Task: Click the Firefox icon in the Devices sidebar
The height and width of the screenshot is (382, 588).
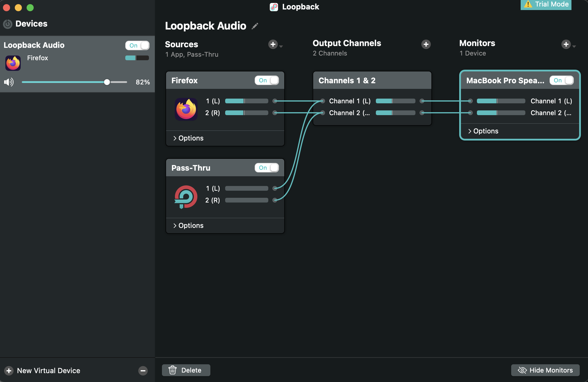Action: click(13, 63)
